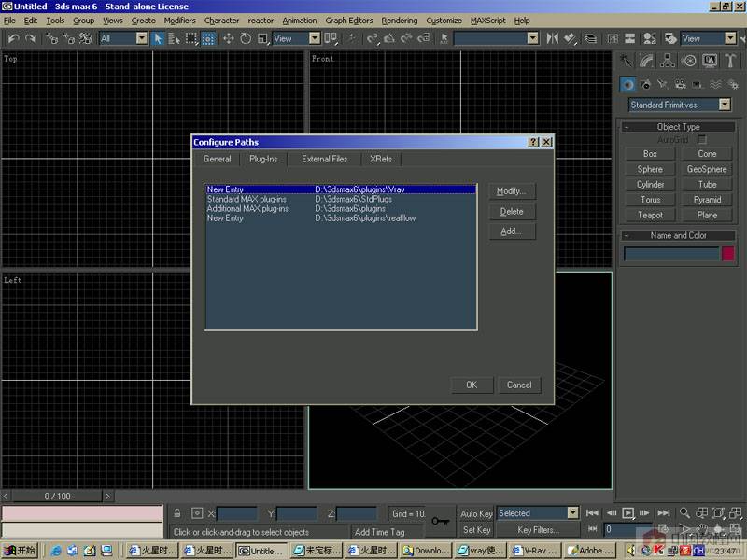The height and width of the screenshot is (560, 747).
Task: Open the Layer Manager icon
Action: point(591,38)
